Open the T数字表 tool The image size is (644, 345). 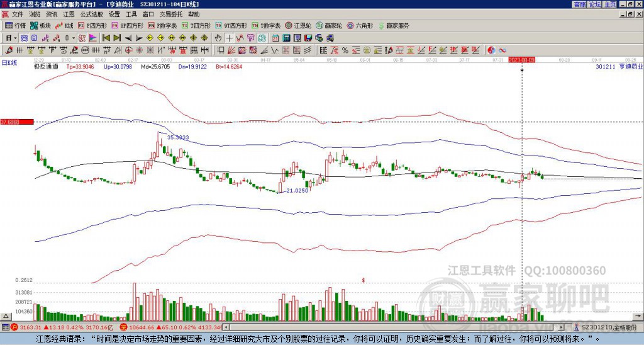tap(266, 25)
